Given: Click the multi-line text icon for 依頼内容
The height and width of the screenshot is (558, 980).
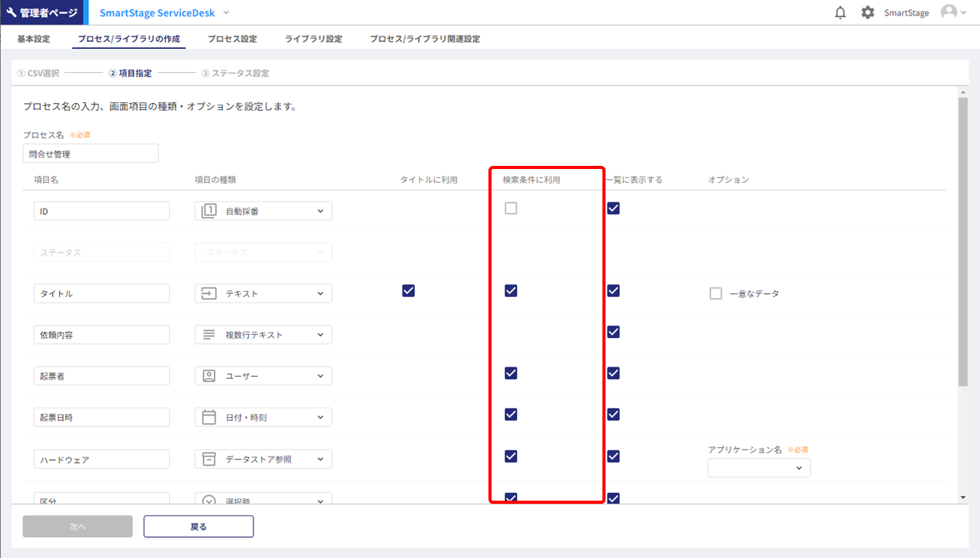Looking at the screenshot, I should pyautogui.click(x=209, y=335).
